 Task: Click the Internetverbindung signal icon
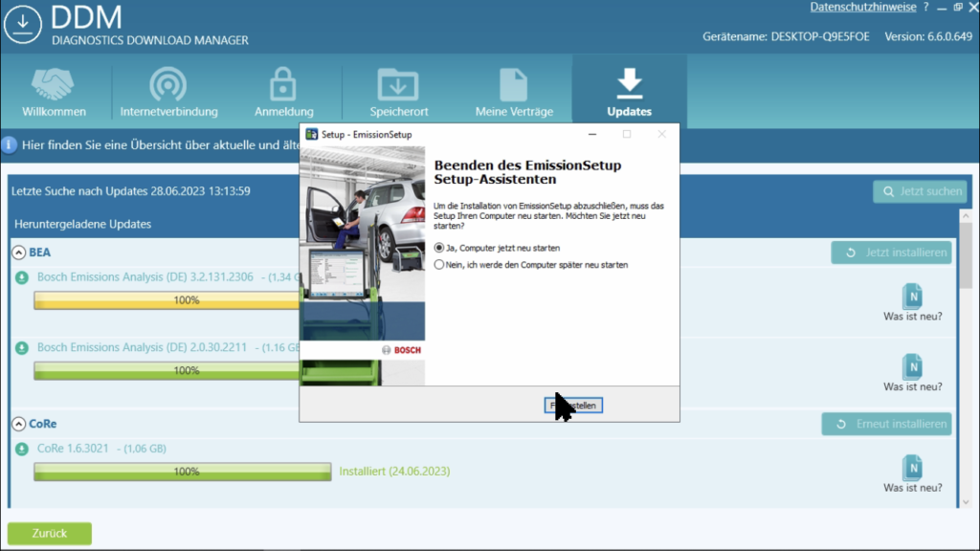(168, 85)
